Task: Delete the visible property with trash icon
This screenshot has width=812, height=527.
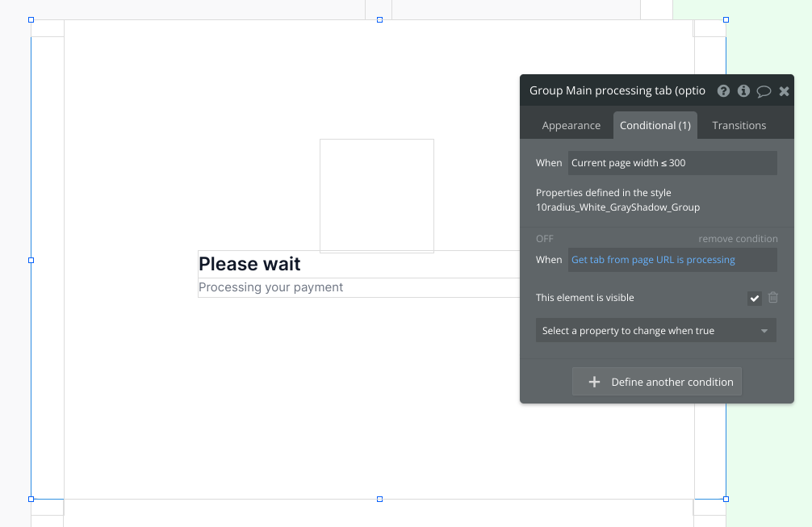Action: coord(773,298)
